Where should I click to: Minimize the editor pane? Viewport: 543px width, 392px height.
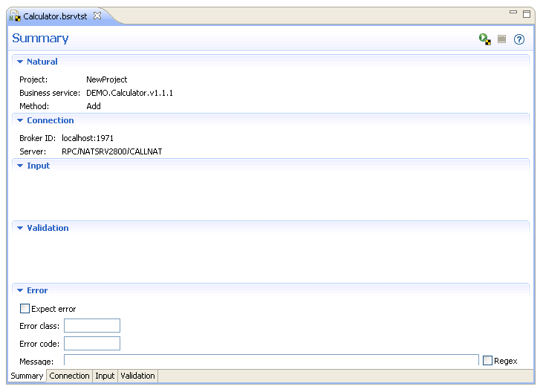coord(513,12)
